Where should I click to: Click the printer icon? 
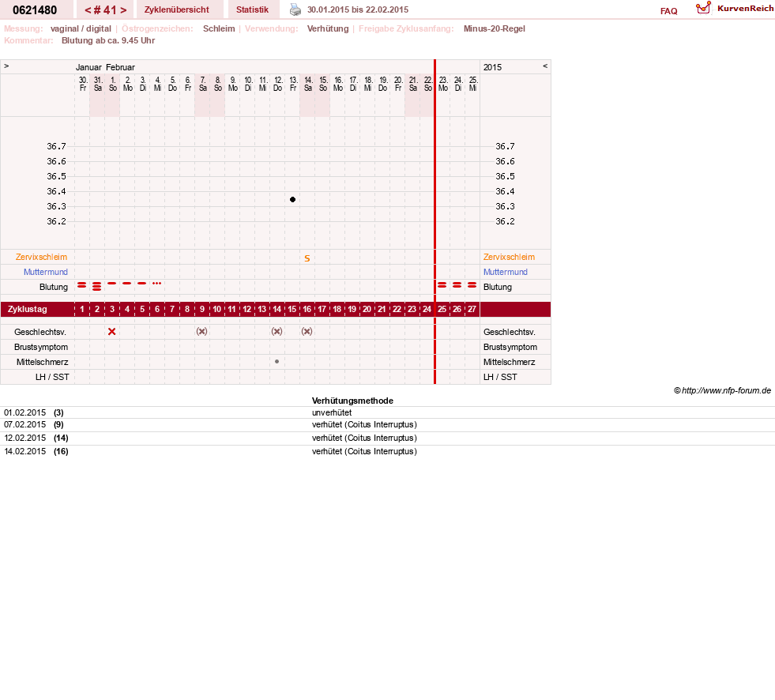295,9
